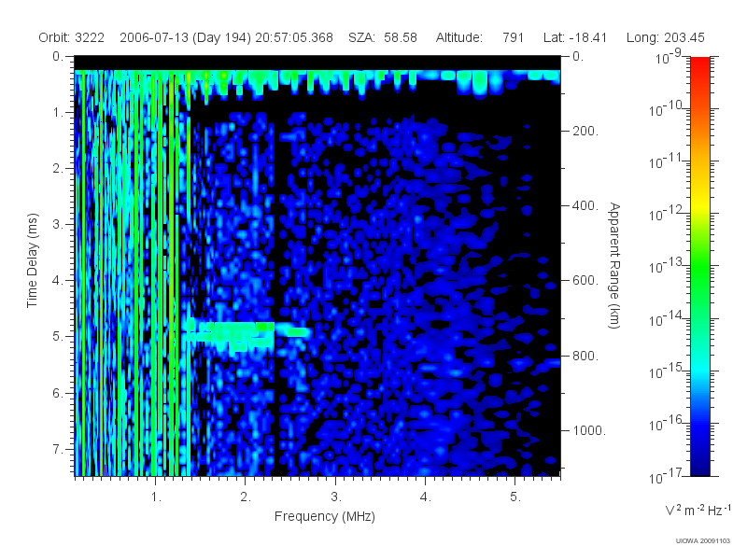Click the 7. tick on time delay axis
Screen dimensions: 747x560
tap(58, 449)
